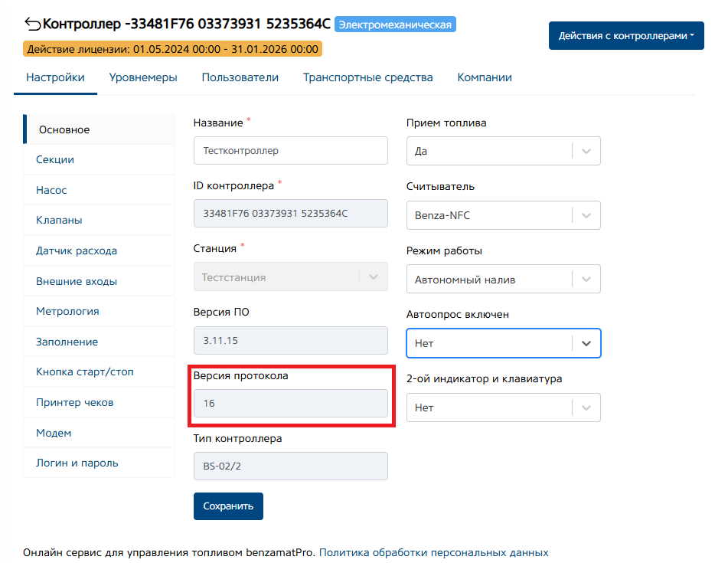Click the back arrow icon beside Контроллер
728x563 pixels.
click(x=33, y=24)
